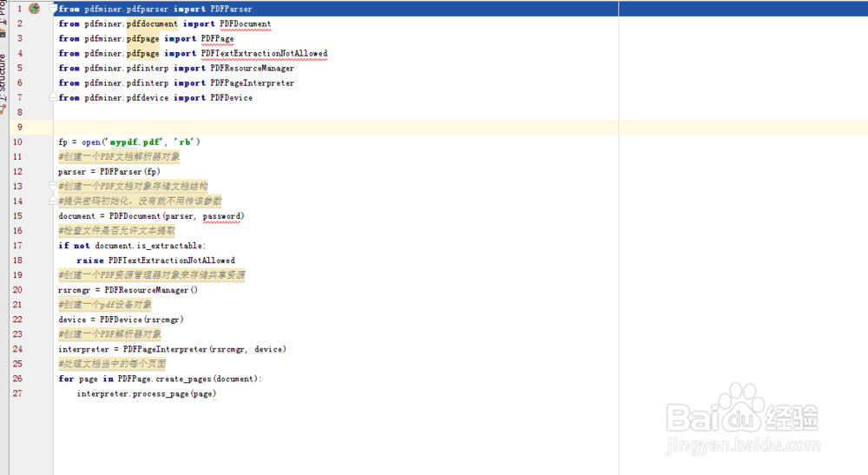Screen dimensions: 868x475
Task: Collapse the comment block fold marker on line 13
Action: coord(53,186)
